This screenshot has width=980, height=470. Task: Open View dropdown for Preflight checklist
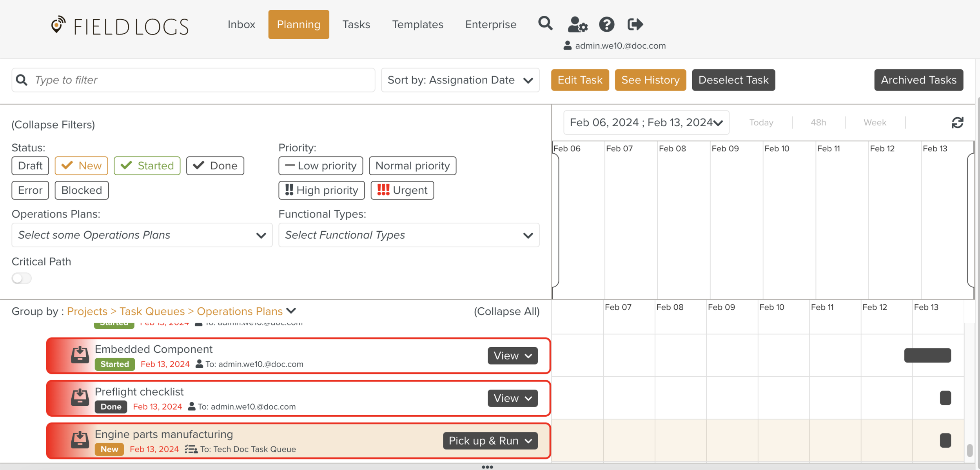coord(512,398)
